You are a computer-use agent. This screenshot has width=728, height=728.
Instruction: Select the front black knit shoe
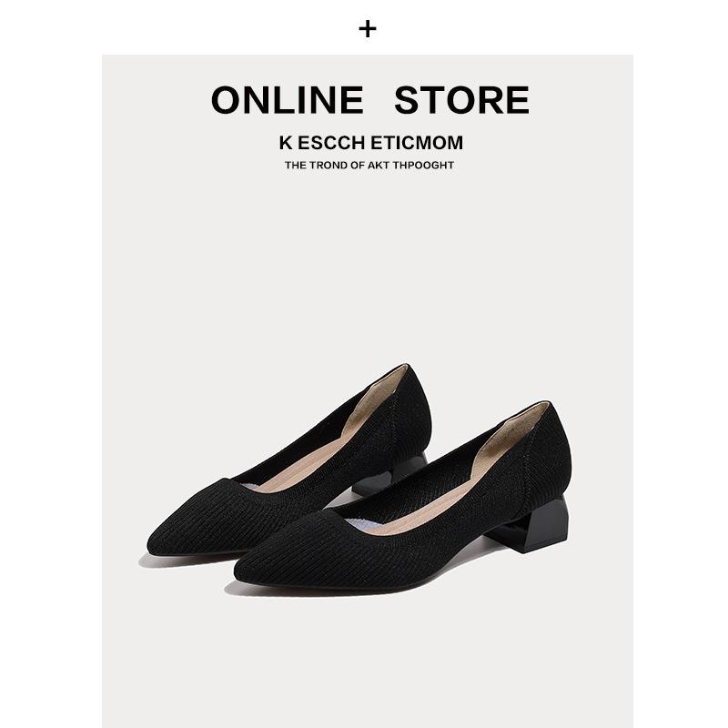pyautogui.click(x=402, y=497)
